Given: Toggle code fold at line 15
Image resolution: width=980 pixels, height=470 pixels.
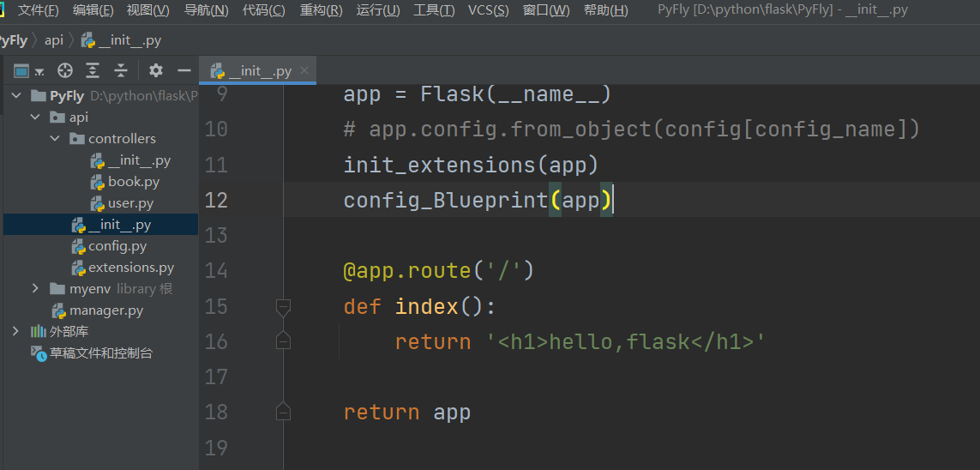Looking at the screenshot, I should click(x=283, y=308).
